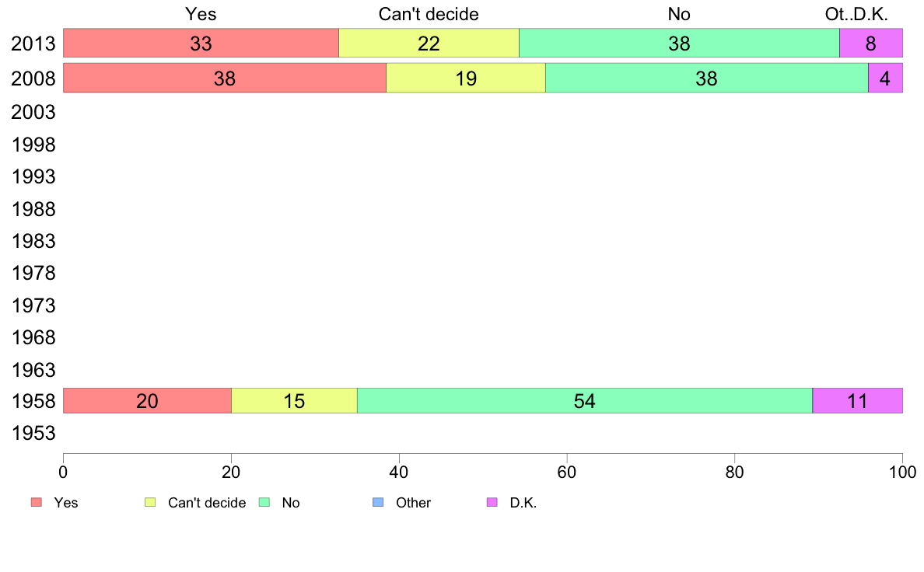Click the 60 tick label on x-axis

(566, 472)
